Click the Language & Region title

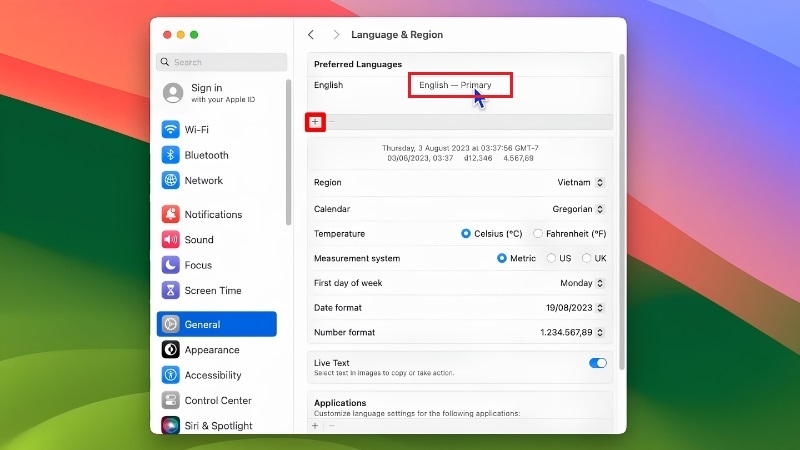pyautogui.click(x=397, y=35)
